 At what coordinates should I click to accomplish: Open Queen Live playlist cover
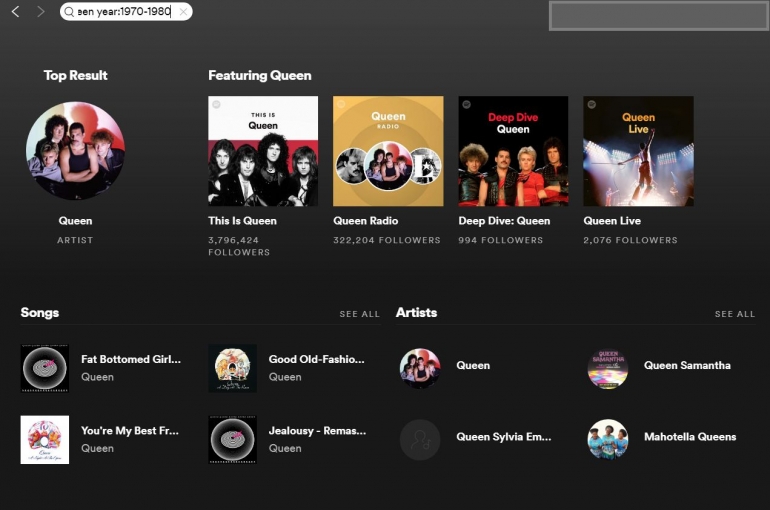pyautogui.click(x=638, y=151)
